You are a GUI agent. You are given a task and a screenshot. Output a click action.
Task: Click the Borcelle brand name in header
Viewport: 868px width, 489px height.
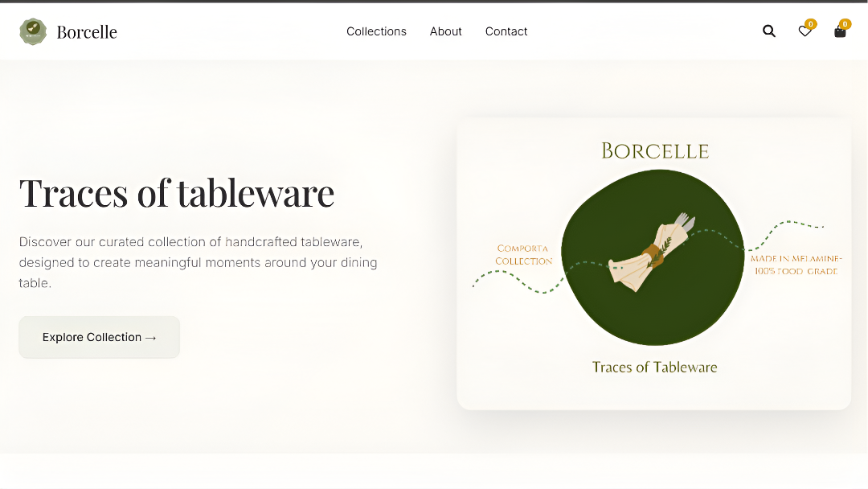coord(87,32)
